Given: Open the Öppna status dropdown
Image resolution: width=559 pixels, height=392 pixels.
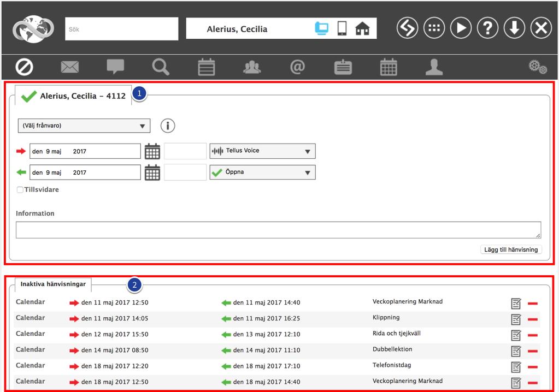Looking at the screenshot, I should tap(262, 173).
